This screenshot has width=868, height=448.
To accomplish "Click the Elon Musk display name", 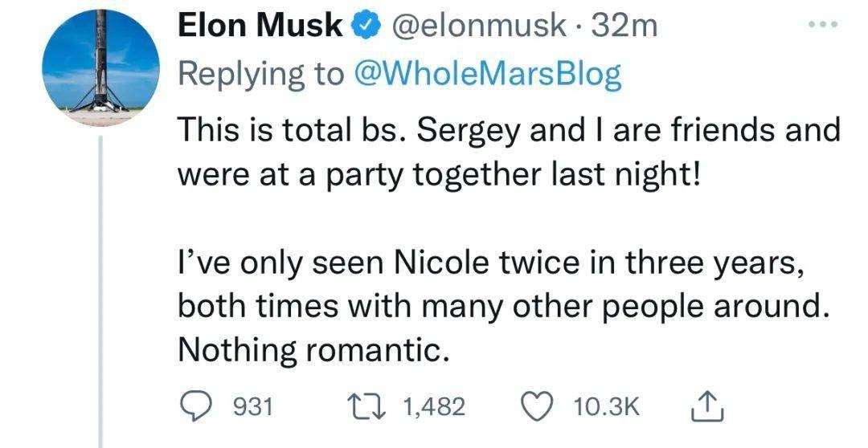I will pos(260,26).
